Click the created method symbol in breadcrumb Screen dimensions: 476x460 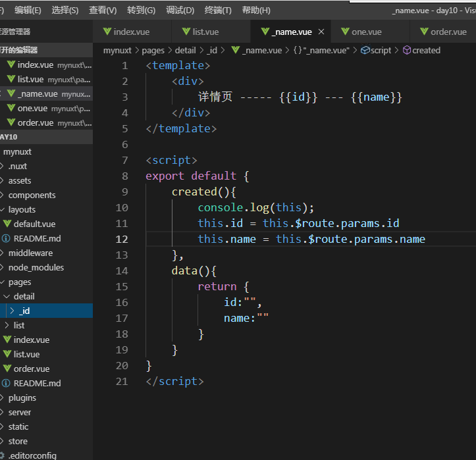pos(421,51)
